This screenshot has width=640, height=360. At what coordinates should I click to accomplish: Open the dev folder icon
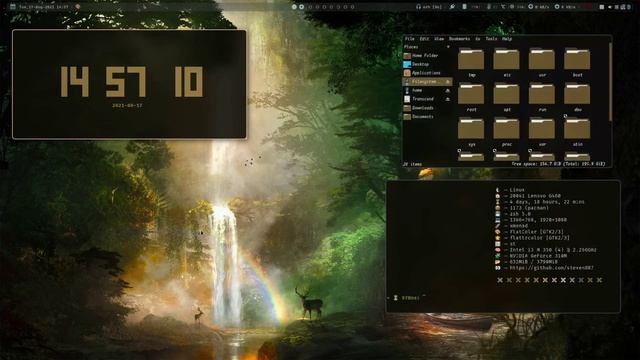[577, 94]
